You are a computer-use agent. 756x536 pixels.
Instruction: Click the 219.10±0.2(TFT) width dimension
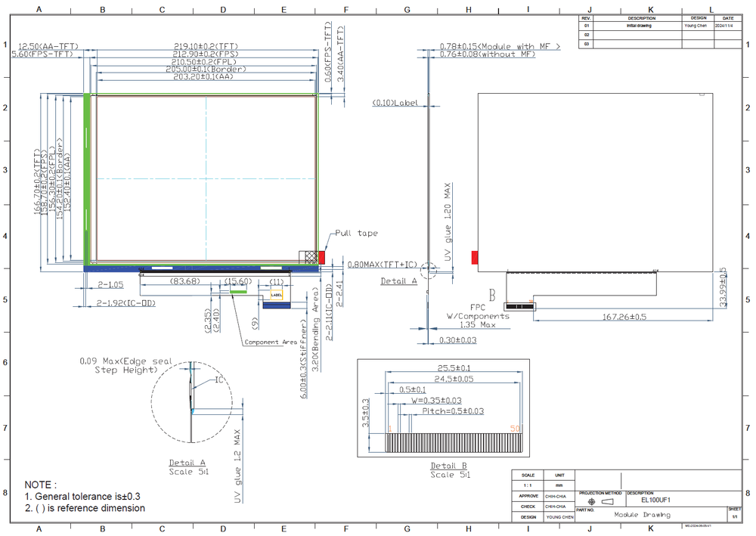pyautogui.click(x=206, y=46)
